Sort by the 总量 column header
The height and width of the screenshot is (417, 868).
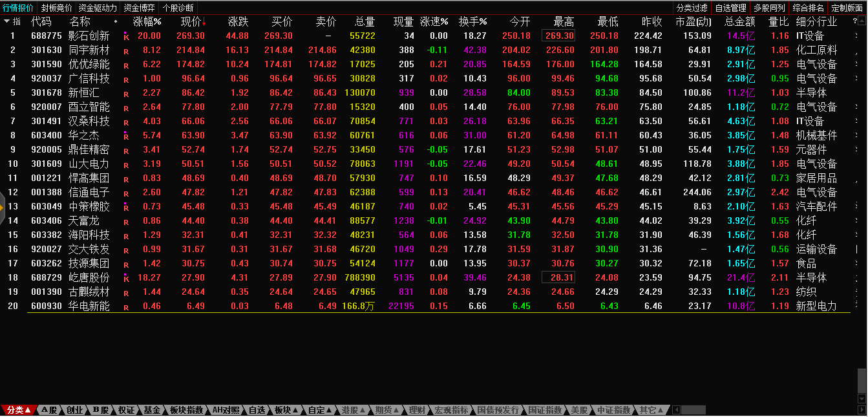point(365,21)
